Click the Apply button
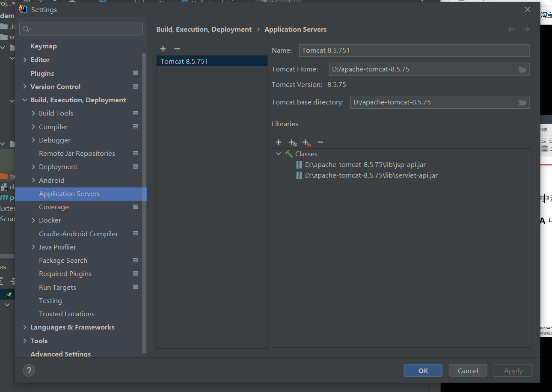The width and height of the screenshot is (552, 392). pyautogui.click(x=513, y=371)
